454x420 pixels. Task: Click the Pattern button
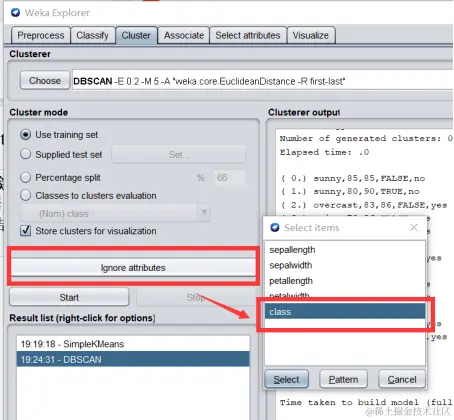[x=343, y=379]
